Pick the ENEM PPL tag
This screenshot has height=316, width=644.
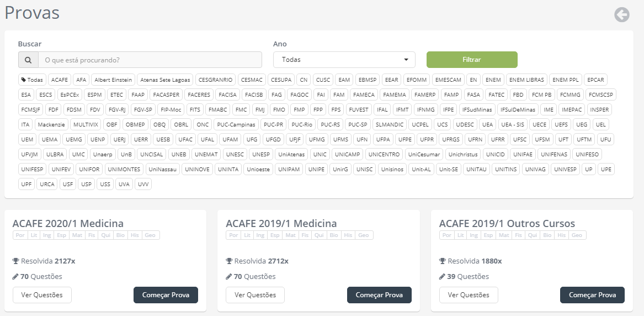pyautogui.click(x=566, y=80)
